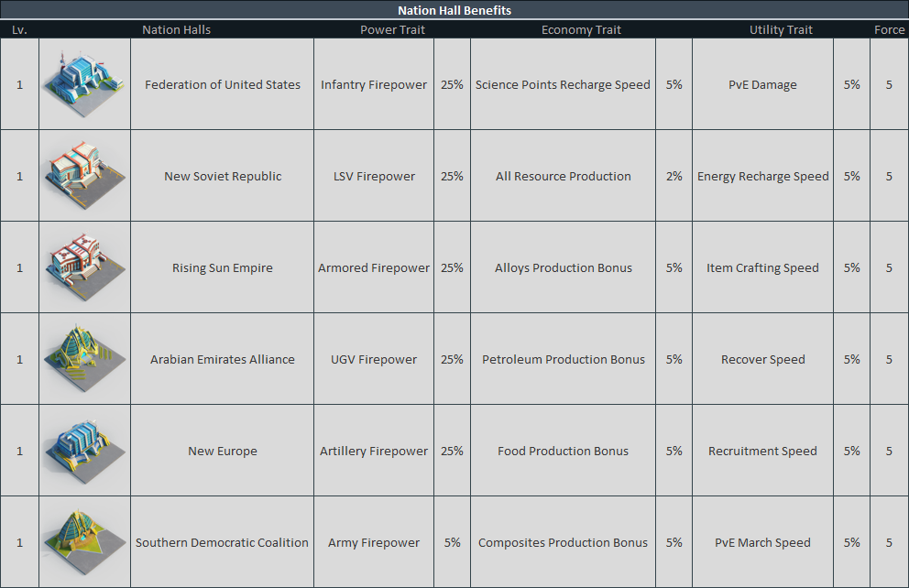This screenshot has width=909, height=588.
Task: Click Science Points Recharge Speed cell
Action: (563, 84)
